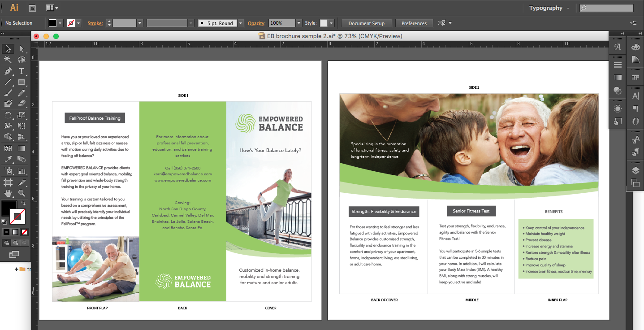Screen dimensions: 644x330
Task: Open the Style dropdown arrow
Action: pyautogui.click(x=331, y=23)
